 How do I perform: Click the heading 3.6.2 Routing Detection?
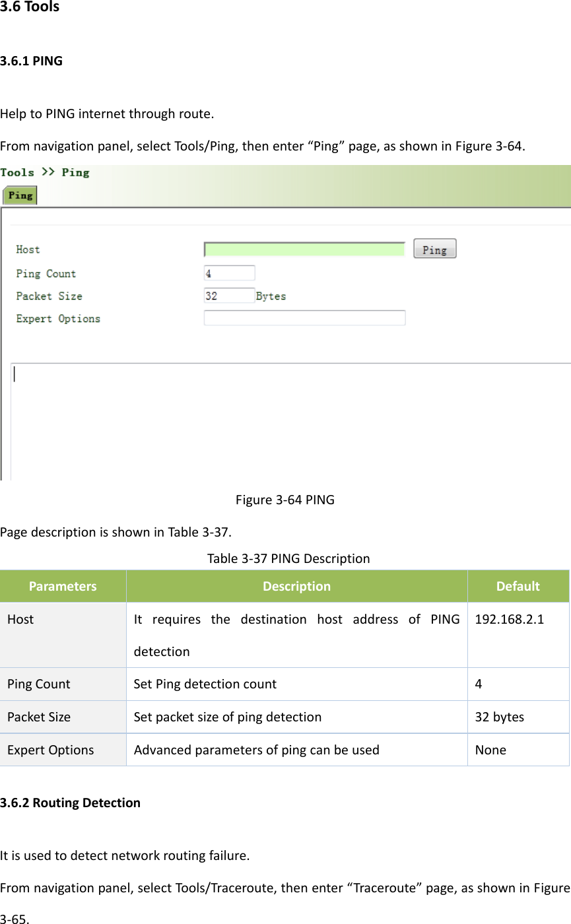(70, 802)
